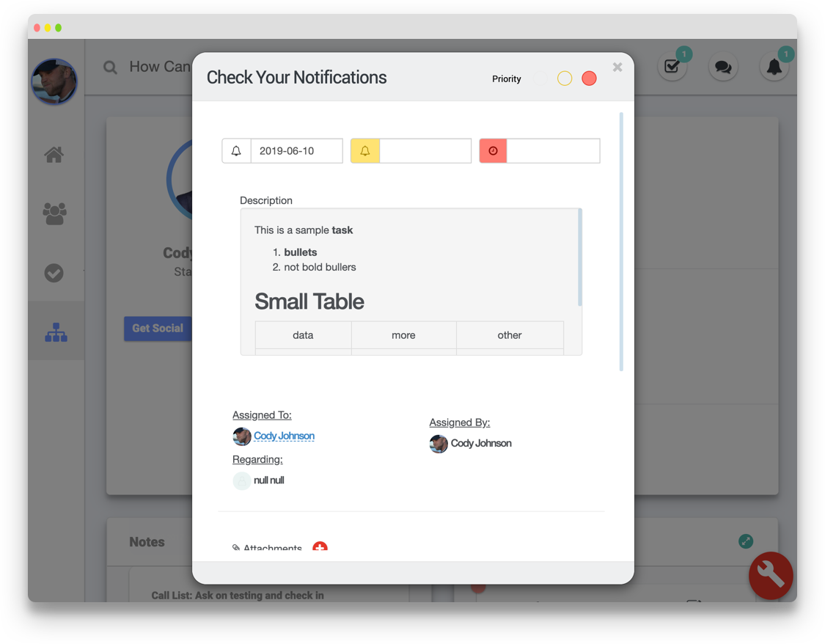Click the Attachments paperclip icon
825x644 pixels.
tap(236, 548)
